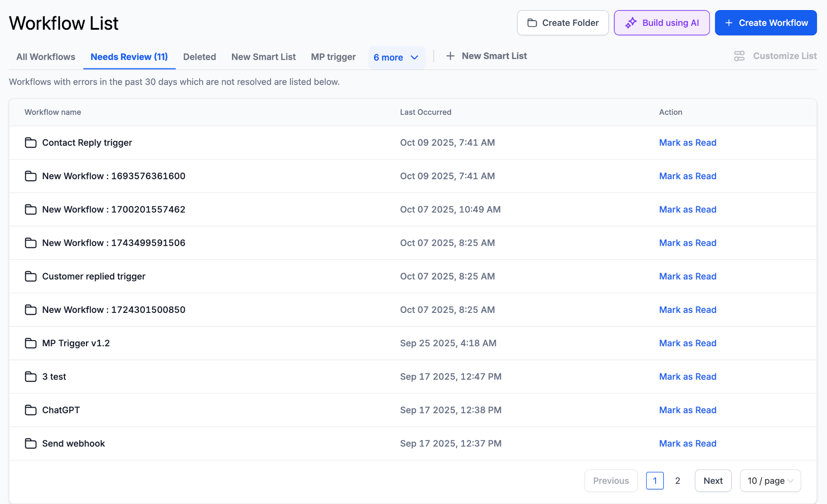Mark ChatGPT workflow as read
The height and width of the screenshot is (504, 827).
pyautogui.click(x=688, y=410)
